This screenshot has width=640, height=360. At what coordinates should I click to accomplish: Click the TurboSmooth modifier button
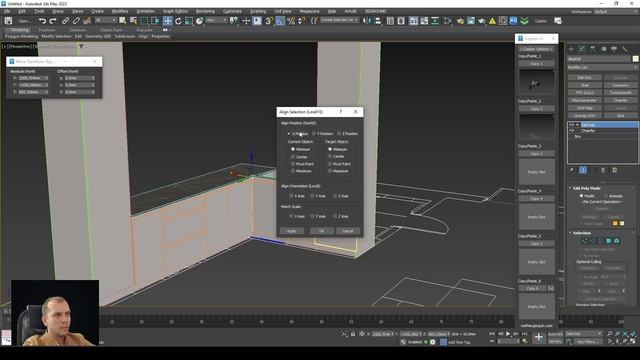click(x=620, y=93)
